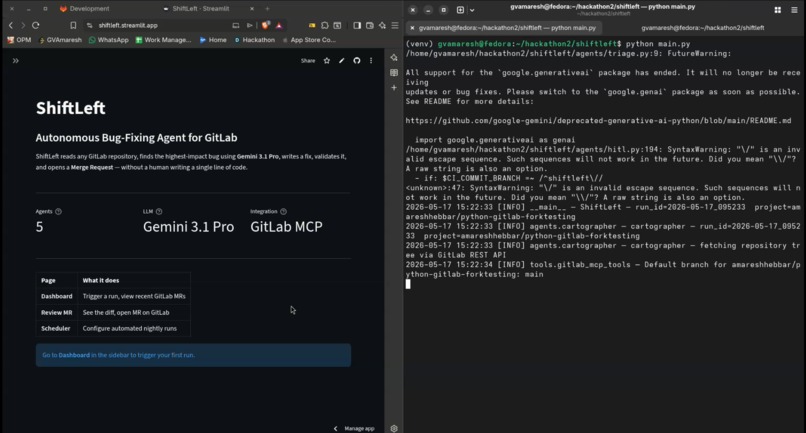The width and height of the screenshot is (806, 433).
Task: Open the GitHub repository icon
Action: click(x=357, y=61)
